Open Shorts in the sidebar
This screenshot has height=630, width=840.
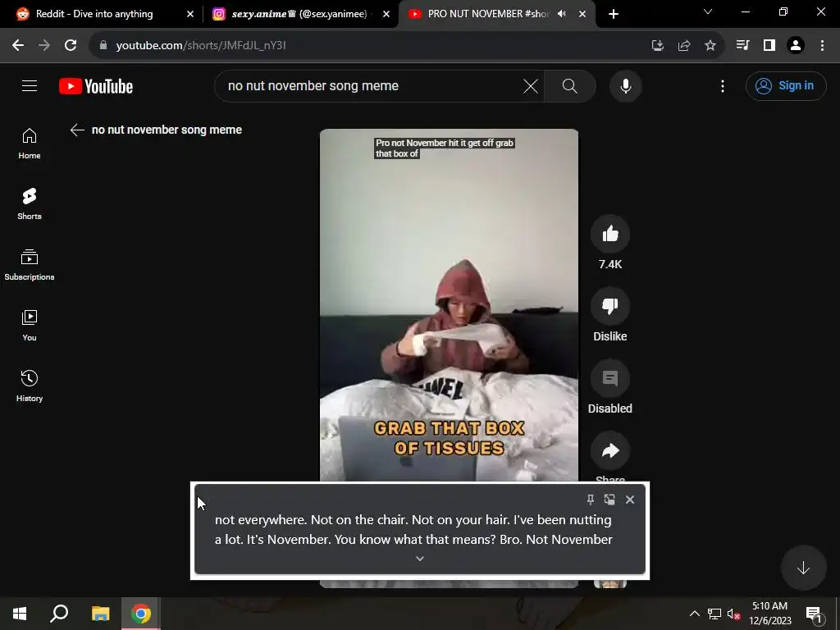coord(30,204)
